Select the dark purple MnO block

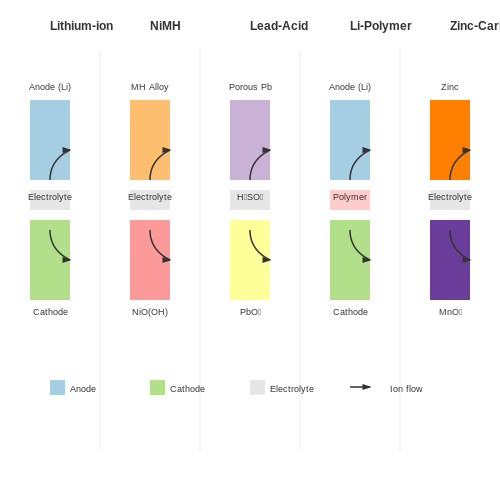tap(450, 260)
